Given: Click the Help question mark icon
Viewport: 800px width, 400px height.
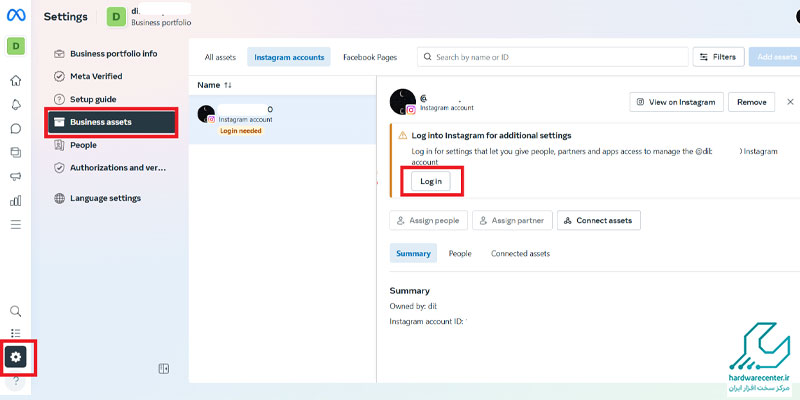Looking at the screenshot, I should (x=16, y=383).
